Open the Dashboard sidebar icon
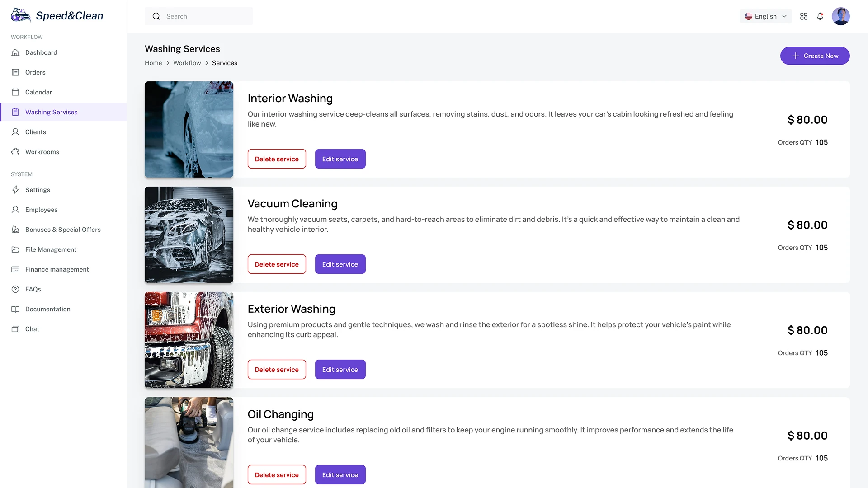Viewport: 868px width, 488px height. (15, 52)
